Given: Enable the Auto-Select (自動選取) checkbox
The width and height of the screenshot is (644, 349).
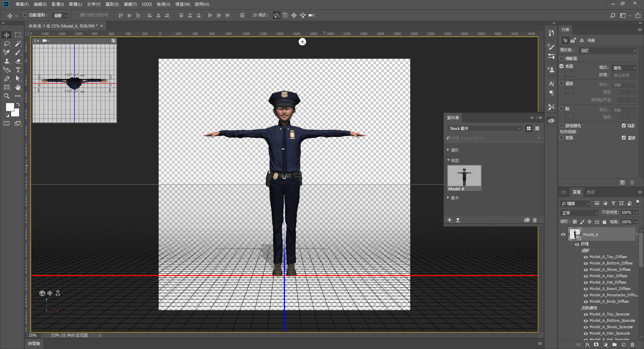Looking at the screenshot, I should tap(25, 15).
